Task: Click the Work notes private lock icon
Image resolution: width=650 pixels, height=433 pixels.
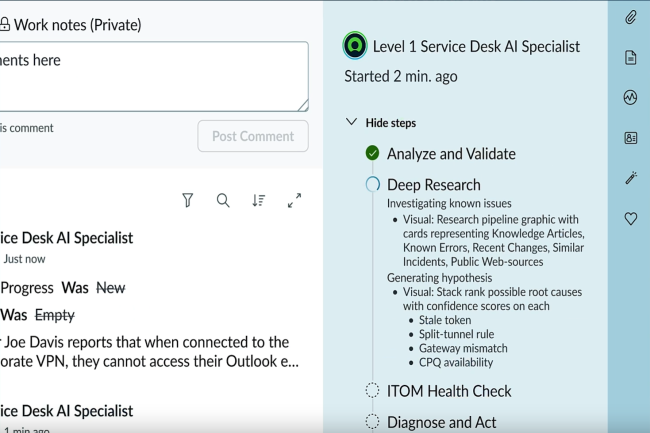Action: pyautogui.click(x=5, y=25)
